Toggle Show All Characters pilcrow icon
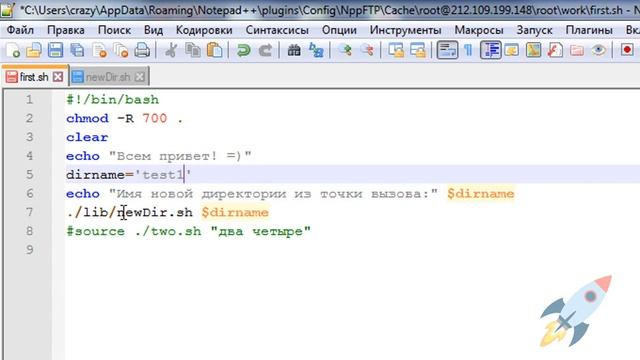This screenshot has width=640, height=360. 469,51
